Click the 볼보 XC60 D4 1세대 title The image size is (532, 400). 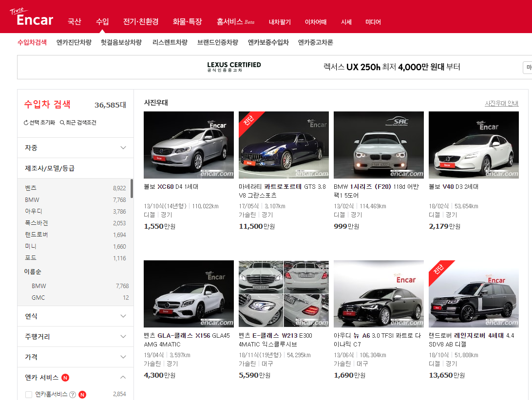pyautogui.click(x=171, y=187)
